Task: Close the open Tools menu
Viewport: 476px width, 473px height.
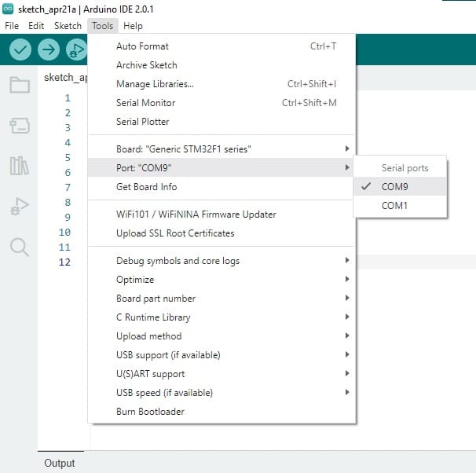Action: (x=103, y=26)
